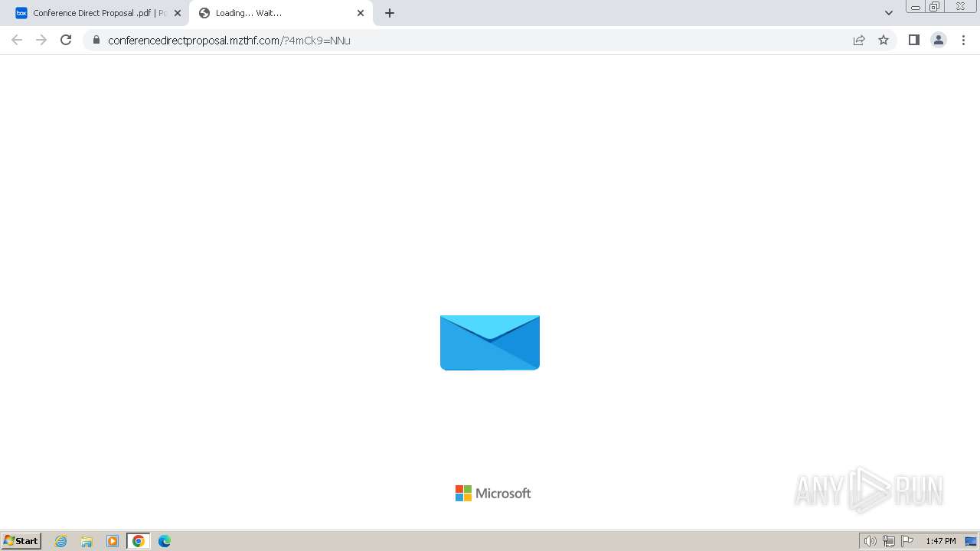
Task: Switch to Chrome in the taskbar
Action: point(139,541)
